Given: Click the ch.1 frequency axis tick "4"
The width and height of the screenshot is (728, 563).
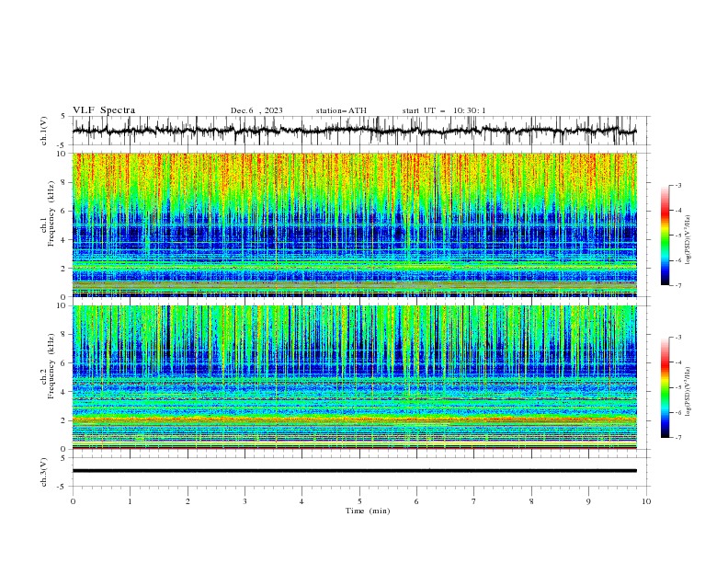Looking at the screenshot, I should tap(64, 240).
